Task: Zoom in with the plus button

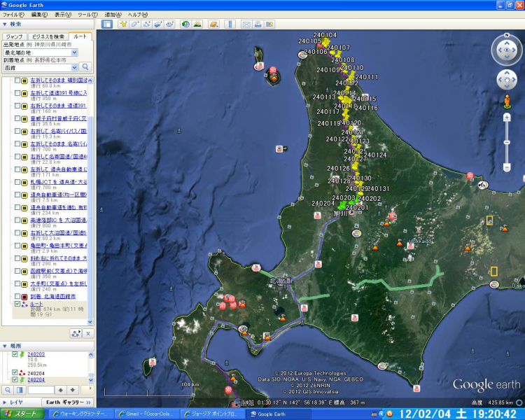Action: coord(507,117)
